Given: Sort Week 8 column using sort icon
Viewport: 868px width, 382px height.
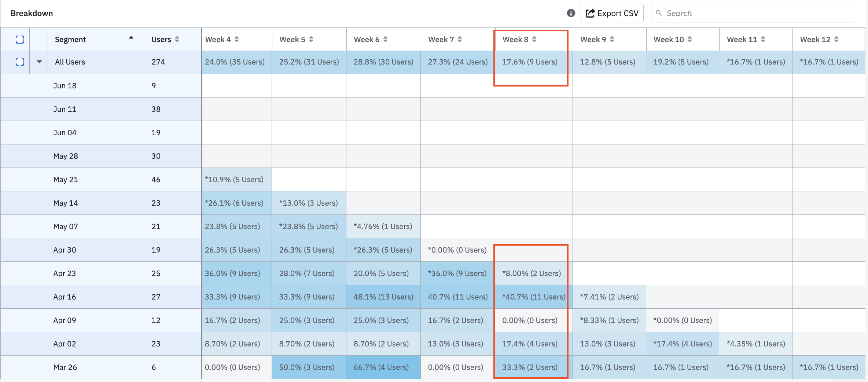Looking at the screenshot, I should [x=534, y=39].
